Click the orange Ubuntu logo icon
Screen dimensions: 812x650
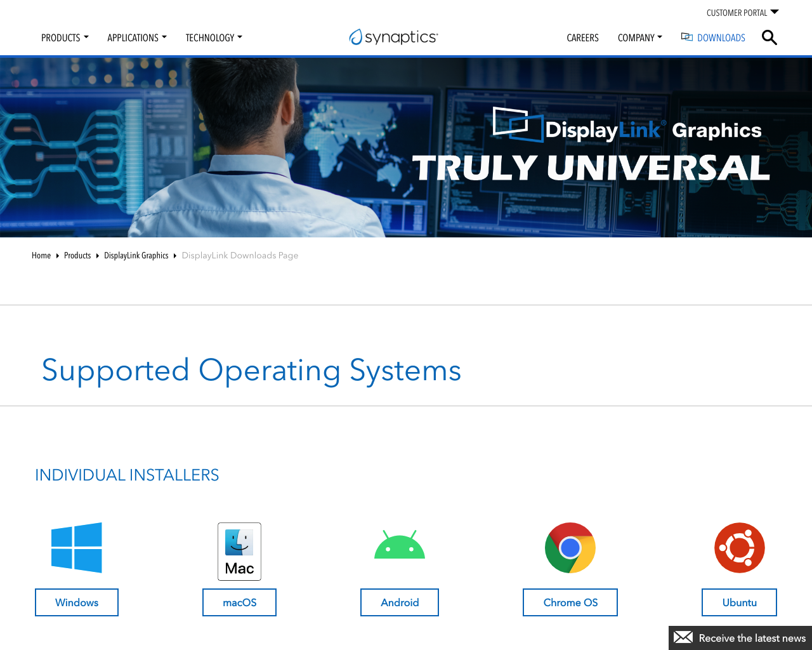pyautogui.click(x=740, y=548)
